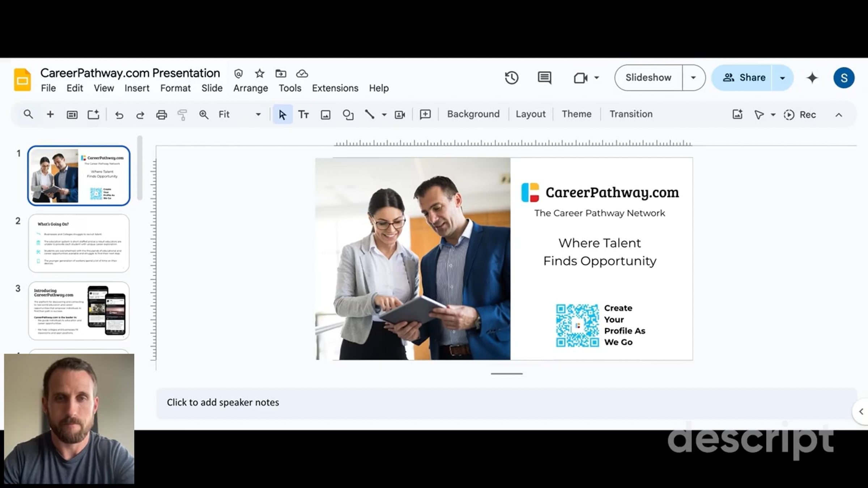Show the side panel arrow

861,411
